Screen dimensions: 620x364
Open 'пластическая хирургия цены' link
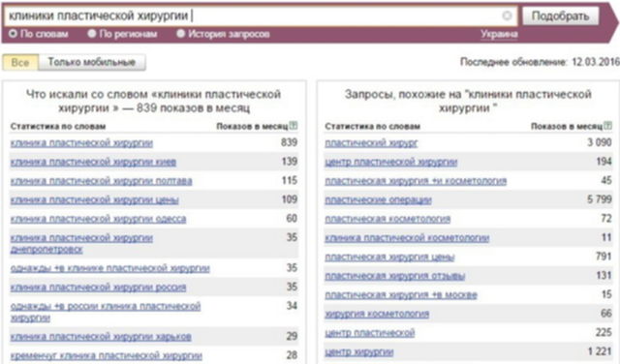(389, 257)
